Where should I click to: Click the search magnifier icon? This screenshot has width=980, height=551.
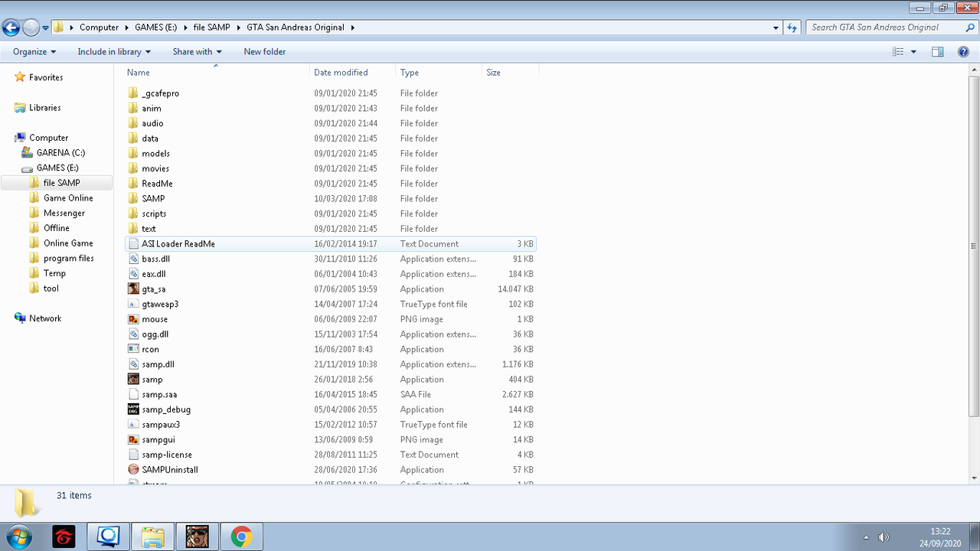970,28
